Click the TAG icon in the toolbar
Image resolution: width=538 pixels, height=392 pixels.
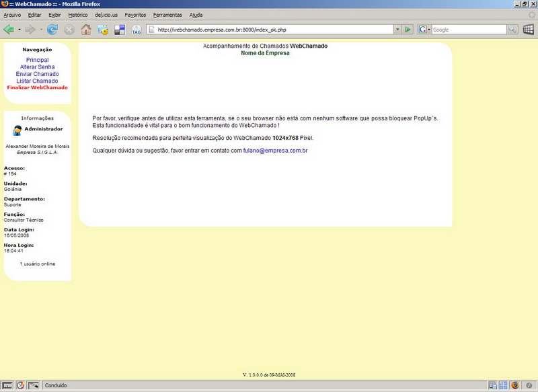(x=137, y=30)
